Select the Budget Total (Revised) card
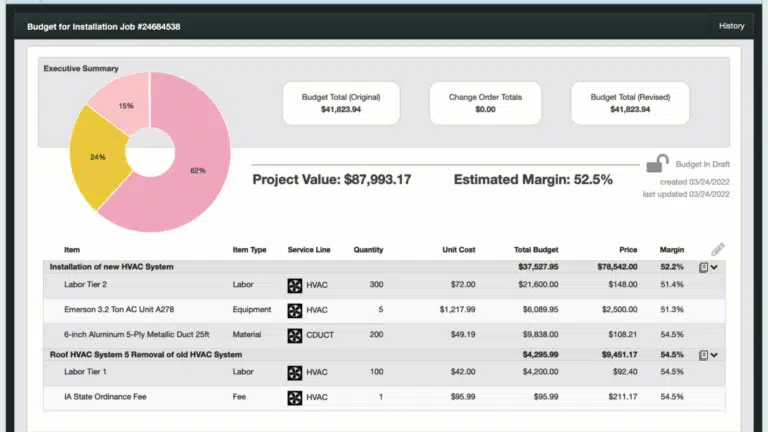 (x=630, y=103)
